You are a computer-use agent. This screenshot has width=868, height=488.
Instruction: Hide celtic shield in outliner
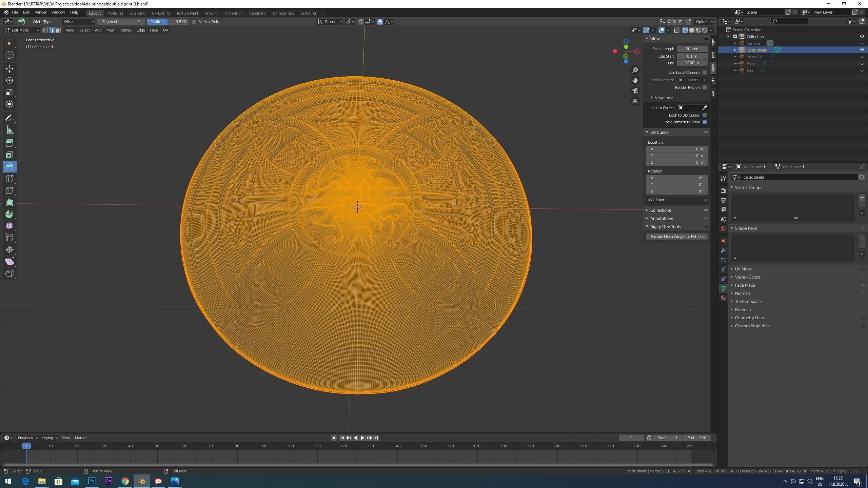coord(862,50)
